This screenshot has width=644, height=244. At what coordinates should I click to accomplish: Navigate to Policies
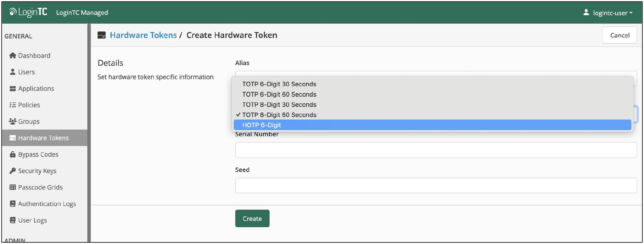(44, 105)
